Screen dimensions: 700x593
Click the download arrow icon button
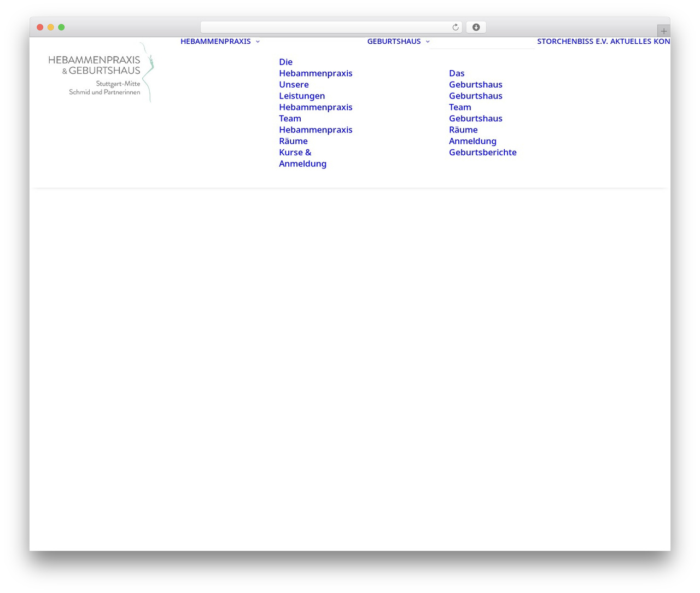(x=476, y=27)
